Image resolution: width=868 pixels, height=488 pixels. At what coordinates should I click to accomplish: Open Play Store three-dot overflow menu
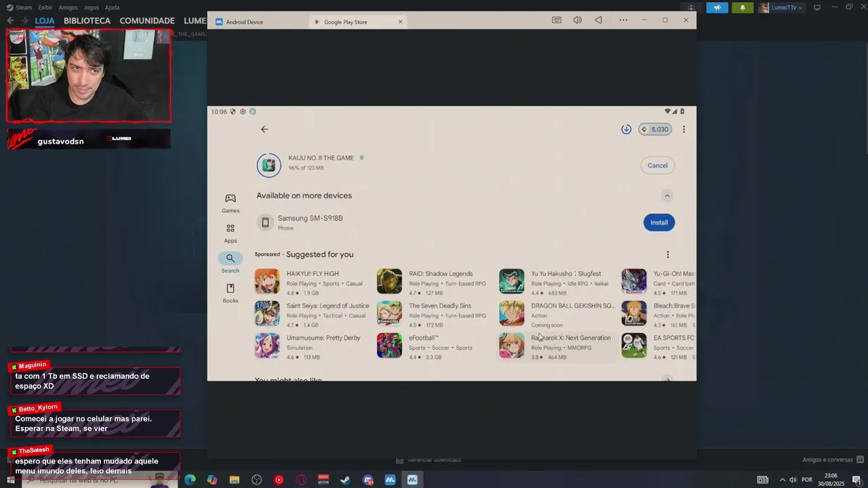[x=684, y=129]
